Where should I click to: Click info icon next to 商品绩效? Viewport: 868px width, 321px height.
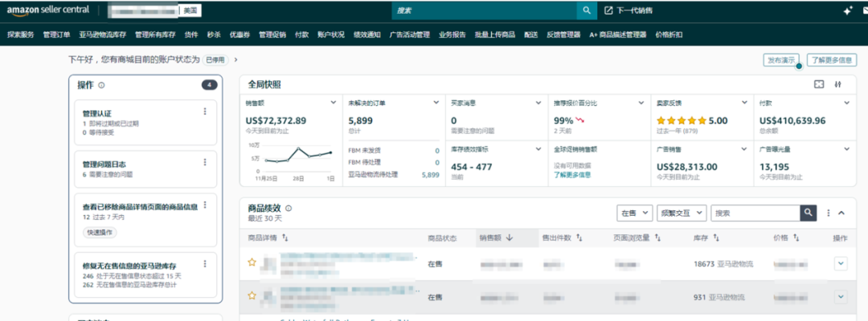(x=289, y=209)
